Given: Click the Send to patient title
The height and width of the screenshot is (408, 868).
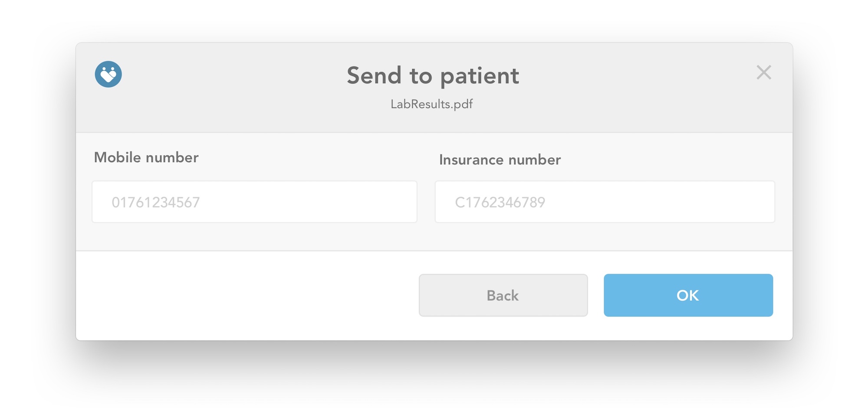Looking at the screenshot, I should coord(433,75).
